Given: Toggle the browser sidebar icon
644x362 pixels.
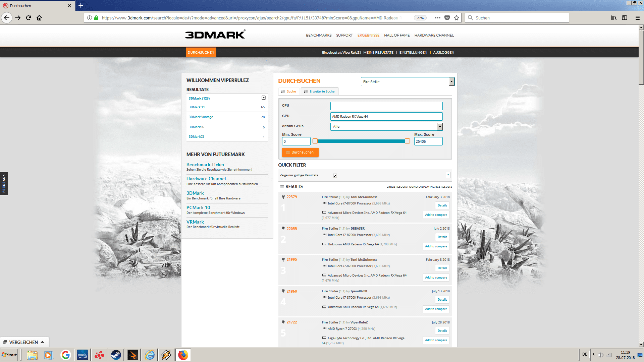Looking at the screenshot, I should tap(625, 18).
